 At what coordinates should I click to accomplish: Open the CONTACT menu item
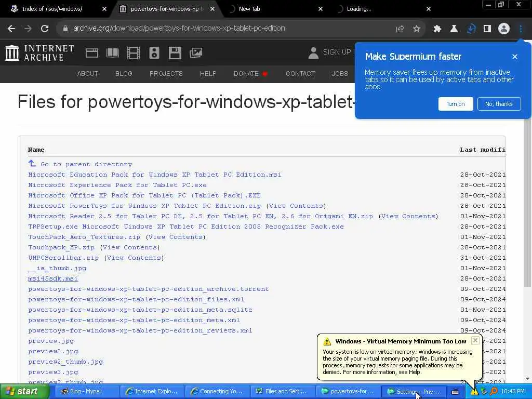point(300,74)
